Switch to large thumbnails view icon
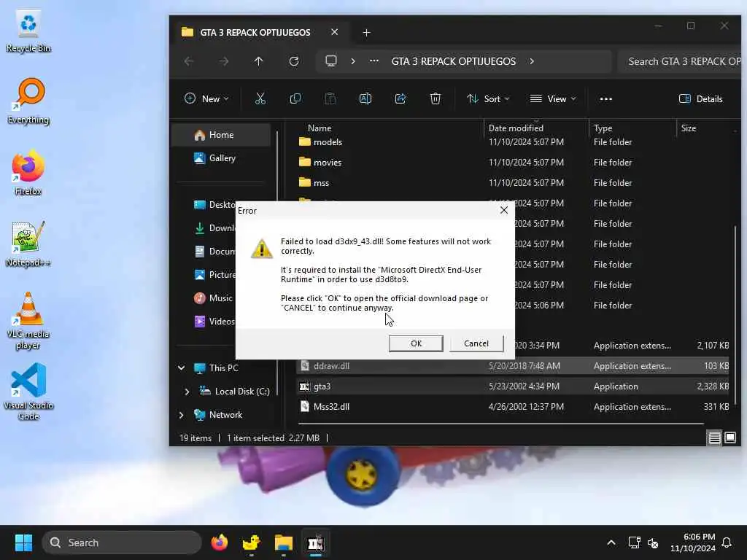The width and height of the screenshot is (747, 560). [x=729, y=437]
